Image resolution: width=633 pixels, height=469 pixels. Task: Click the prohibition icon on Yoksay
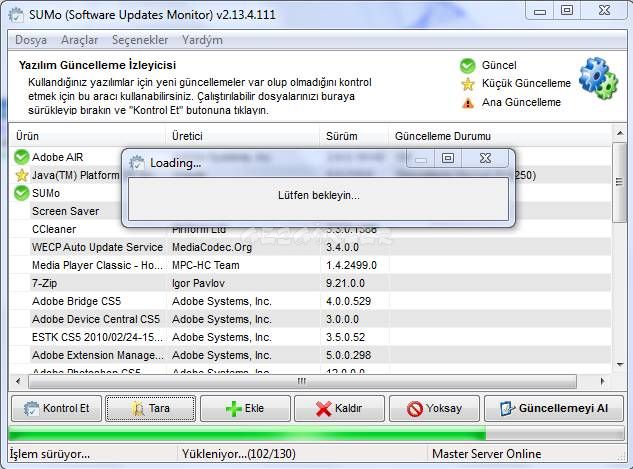pos(415,409)
